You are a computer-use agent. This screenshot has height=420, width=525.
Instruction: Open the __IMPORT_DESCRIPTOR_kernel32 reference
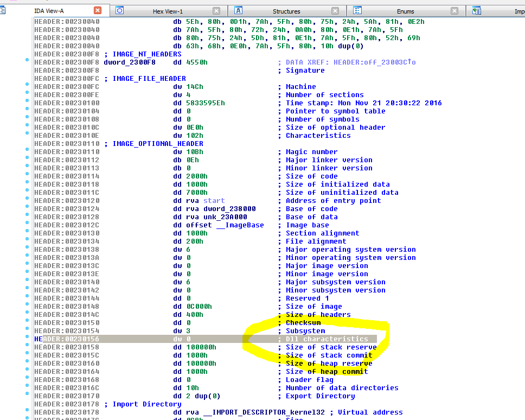[x=263, y=412]
